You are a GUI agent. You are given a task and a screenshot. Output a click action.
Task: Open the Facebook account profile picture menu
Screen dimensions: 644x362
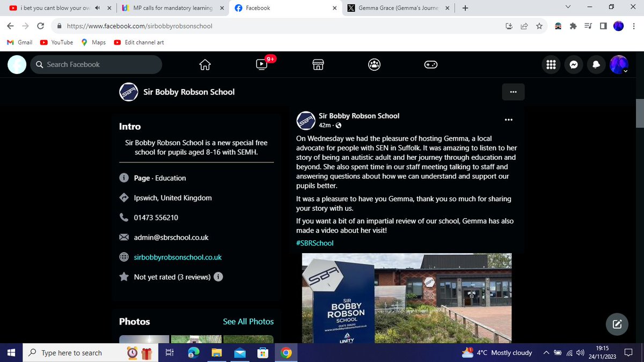pyautogui.click(x=619, y=64)
